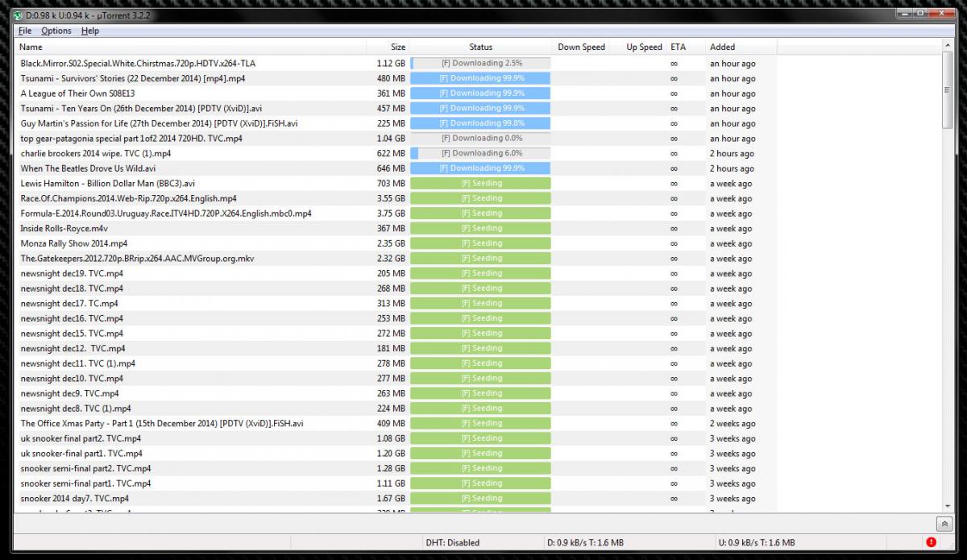Open the Help menu
967x560 pixels.
point(90,31)
